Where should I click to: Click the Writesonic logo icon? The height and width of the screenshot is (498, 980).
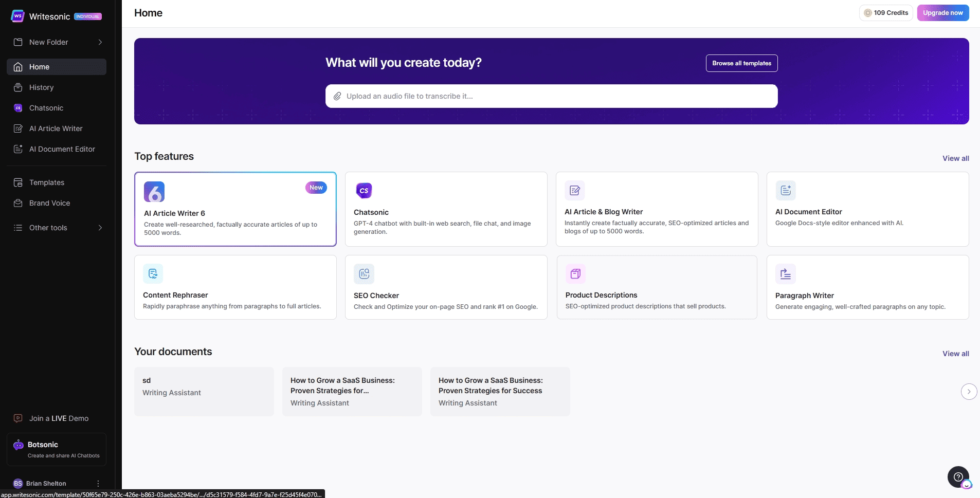[x=17, y=16]
